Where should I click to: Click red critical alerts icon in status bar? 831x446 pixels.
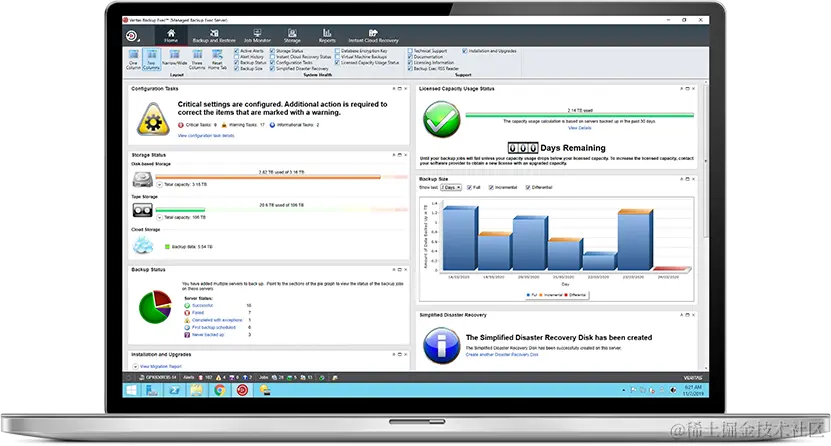point(201,378)
